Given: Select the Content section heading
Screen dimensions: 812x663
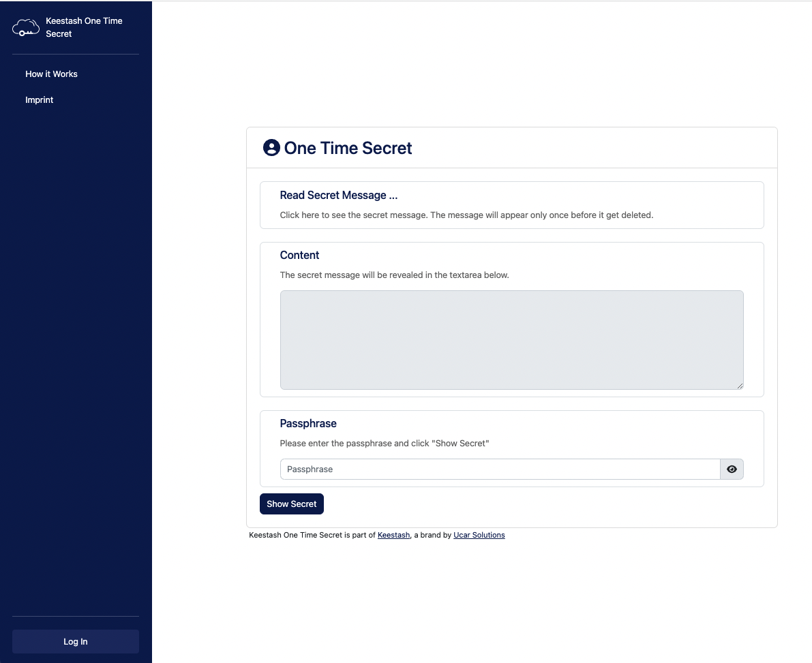Looking at the screenshot, I should pos(299,255).
